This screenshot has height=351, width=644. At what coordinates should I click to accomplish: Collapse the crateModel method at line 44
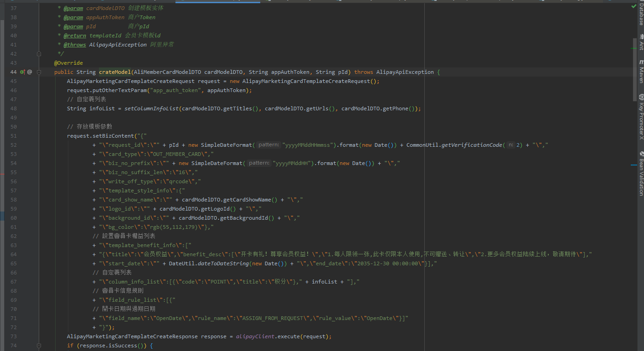(x=39, y=72)
